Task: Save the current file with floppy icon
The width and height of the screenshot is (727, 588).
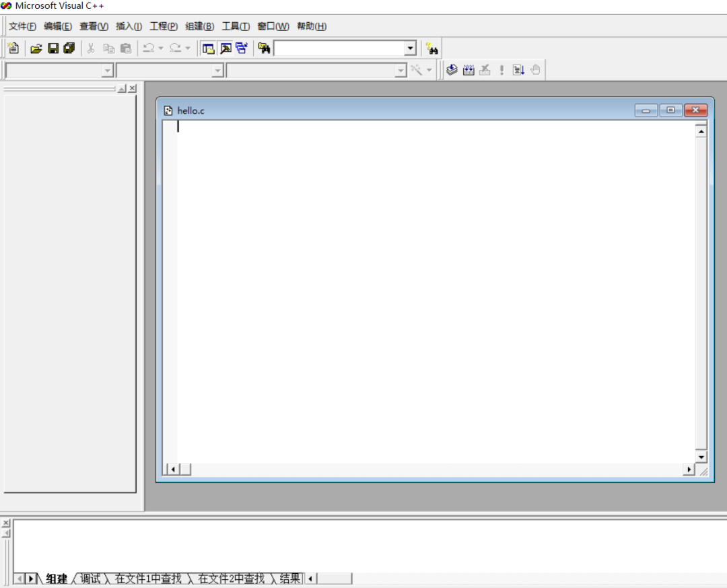Action: pyautogui.click(x=53, y=48)
